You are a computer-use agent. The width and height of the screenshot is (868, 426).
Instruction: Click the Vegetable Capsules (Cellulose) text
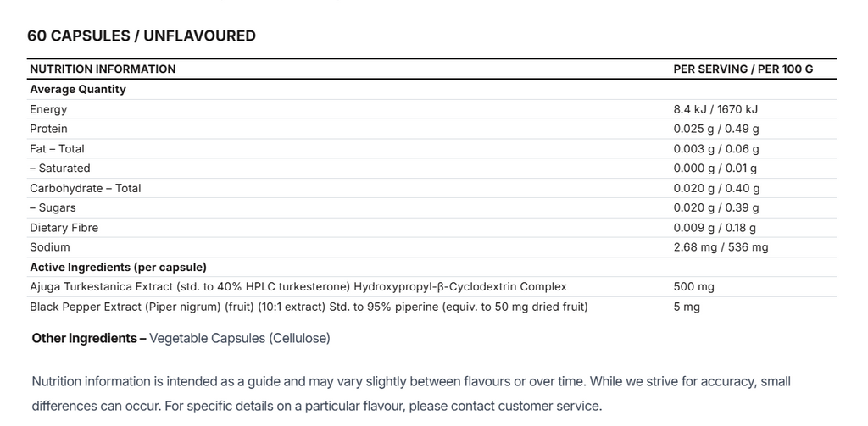click(x=240, y=338)
